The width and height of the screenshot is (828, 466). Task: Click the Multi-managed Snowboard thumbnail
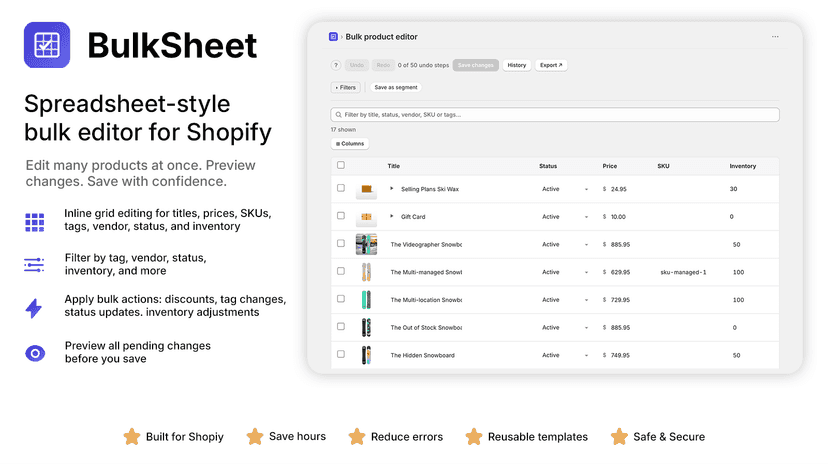click(366, 272)
